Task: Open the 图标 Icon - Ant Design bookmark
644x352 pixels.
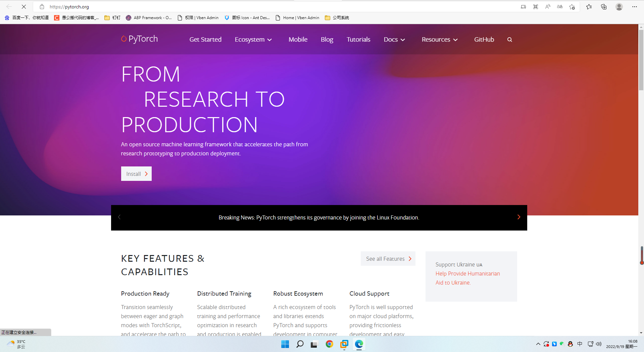Action: (x=247, y=18)
